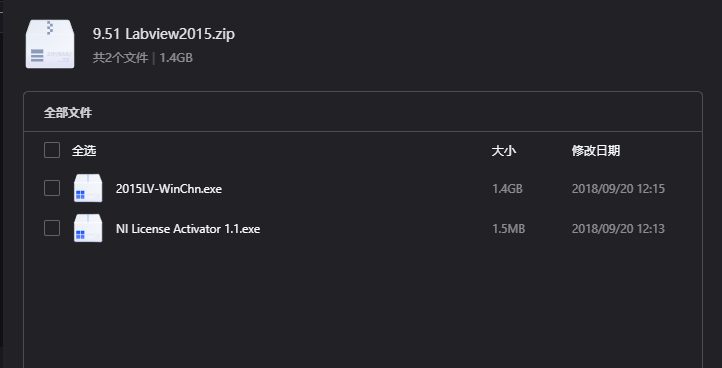This screenshot has height=368, width=722.
Task: Click the zip archive icon
Action: click(50, 44)
